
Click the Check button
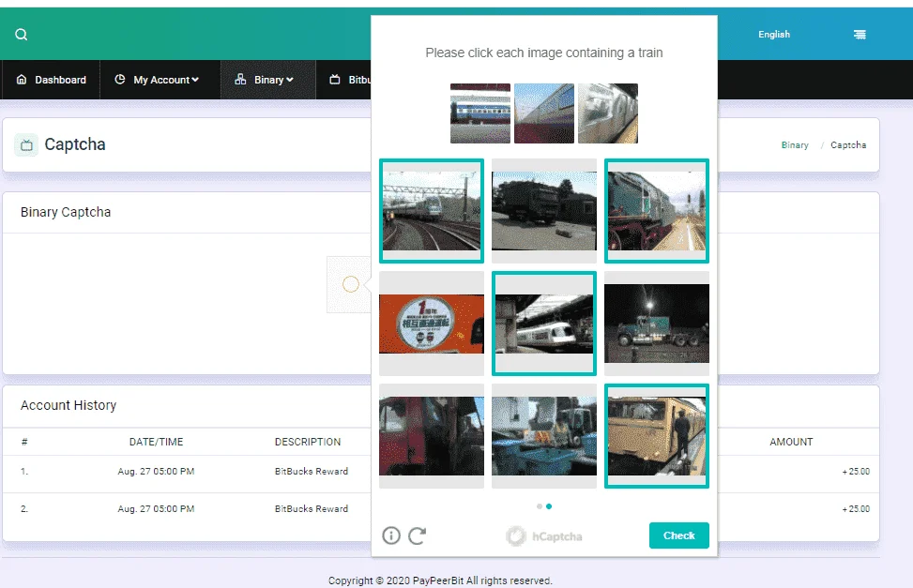(x=679, y=535)
